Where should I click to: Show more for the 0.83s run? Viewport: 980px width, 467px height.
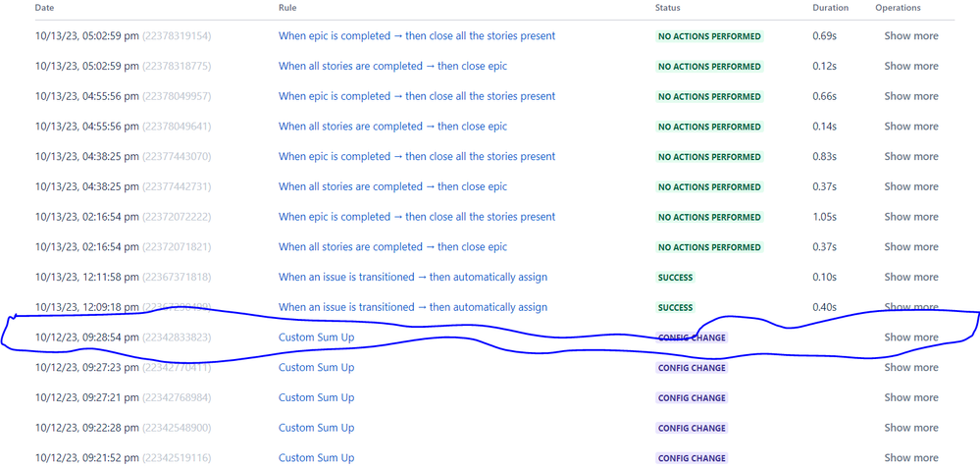click(x=911, y=156)
